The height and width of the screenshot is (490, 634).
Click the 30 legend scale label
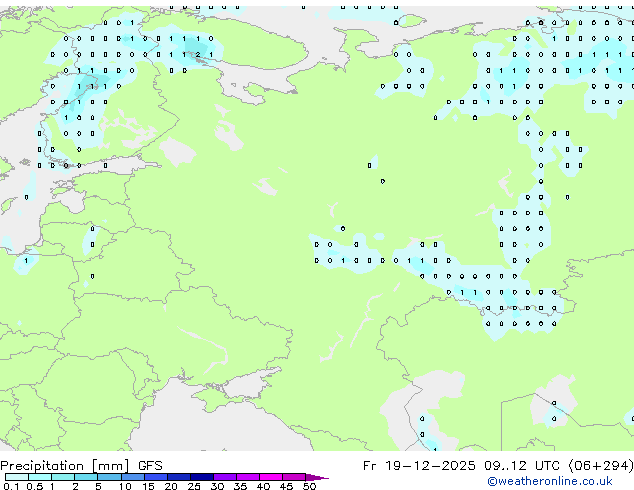click(x=217, y=486)
